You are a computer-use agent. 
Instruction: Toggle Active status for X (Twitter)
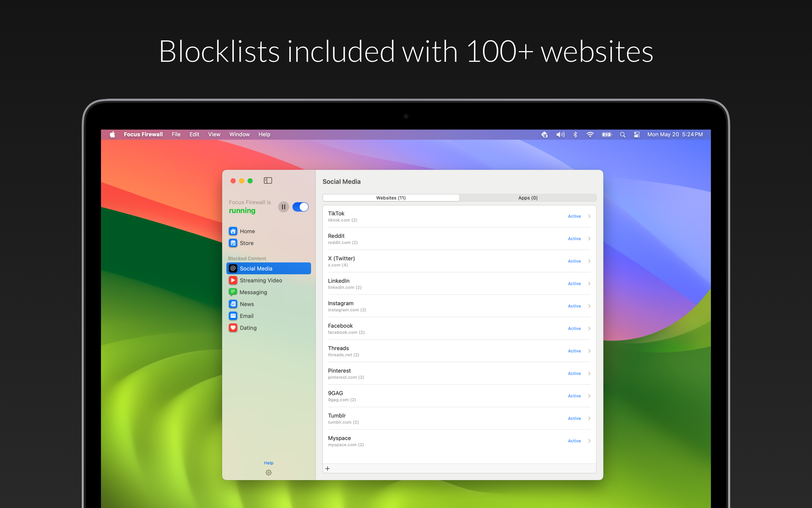coord(574,261)
